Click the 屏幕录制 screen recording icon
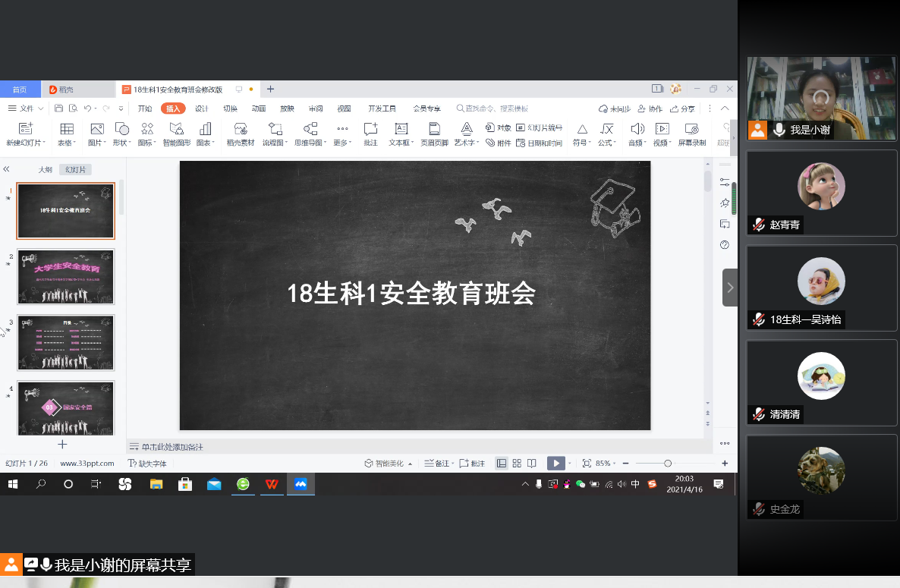 tap(691, 129)
